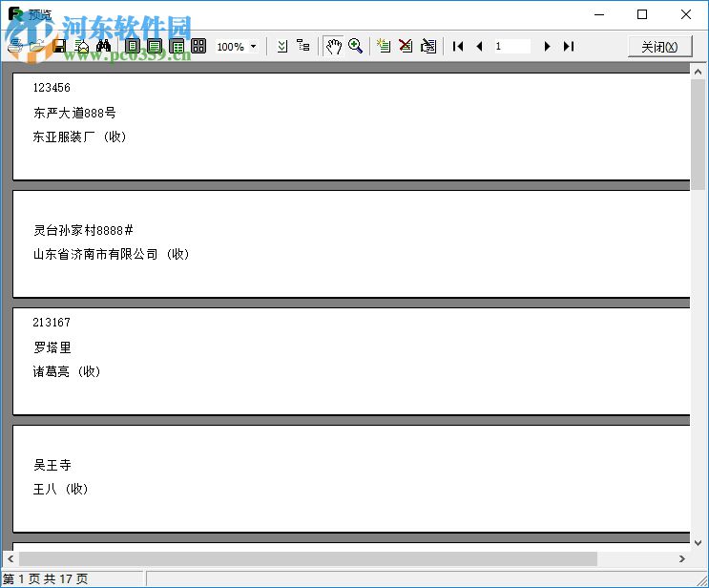Image resolution: width=709 pixels, height=588 pixels.
Task: Click the Print icon in the toolbar
Action: pyautogui.click(x=15, y=46)
